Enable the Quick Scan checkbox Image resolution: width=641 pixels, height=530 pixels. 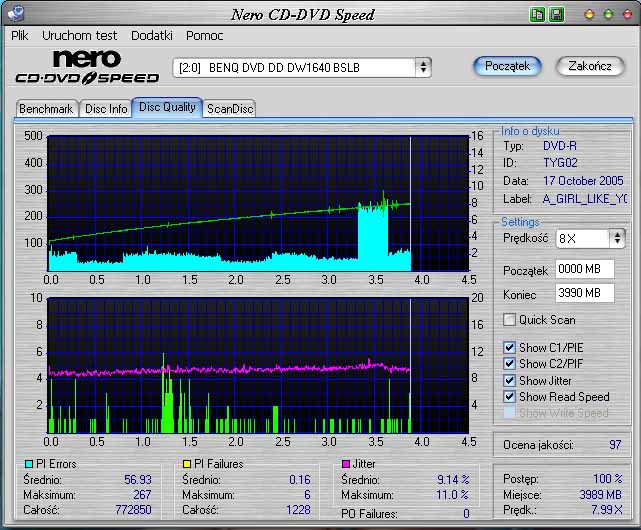(509, 319)
